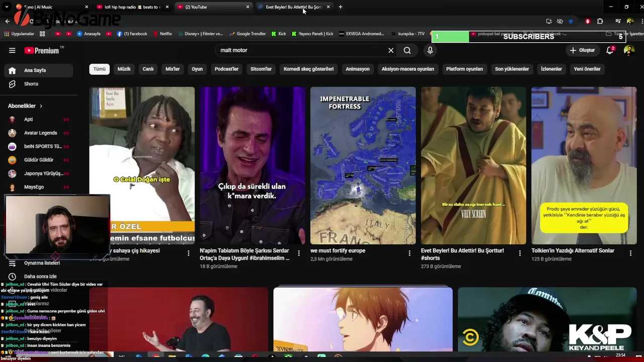This screenshot has width=644, height=362.
Task: Open the Apti channel subscription
Action: tap(39, 119)
